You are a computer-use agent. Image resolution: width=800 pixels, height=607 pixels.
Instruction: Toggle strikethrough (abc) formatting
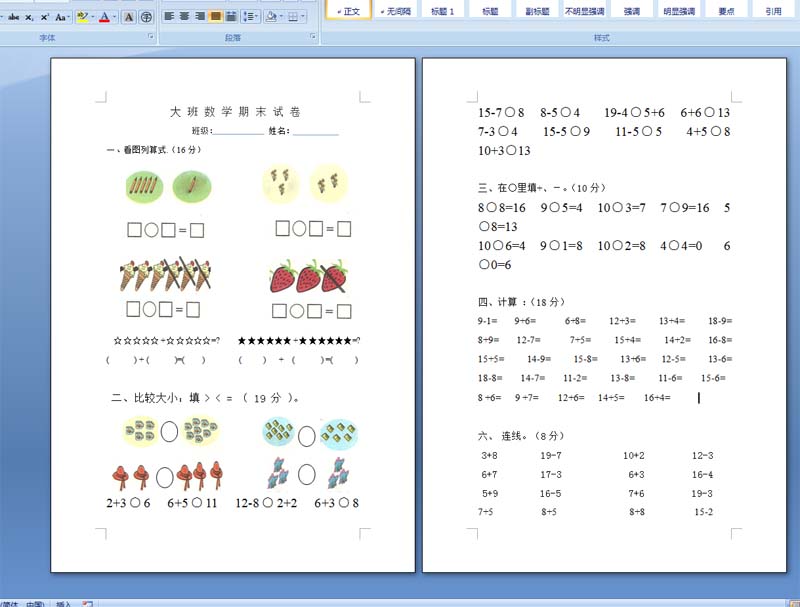(x=14, y=17)
